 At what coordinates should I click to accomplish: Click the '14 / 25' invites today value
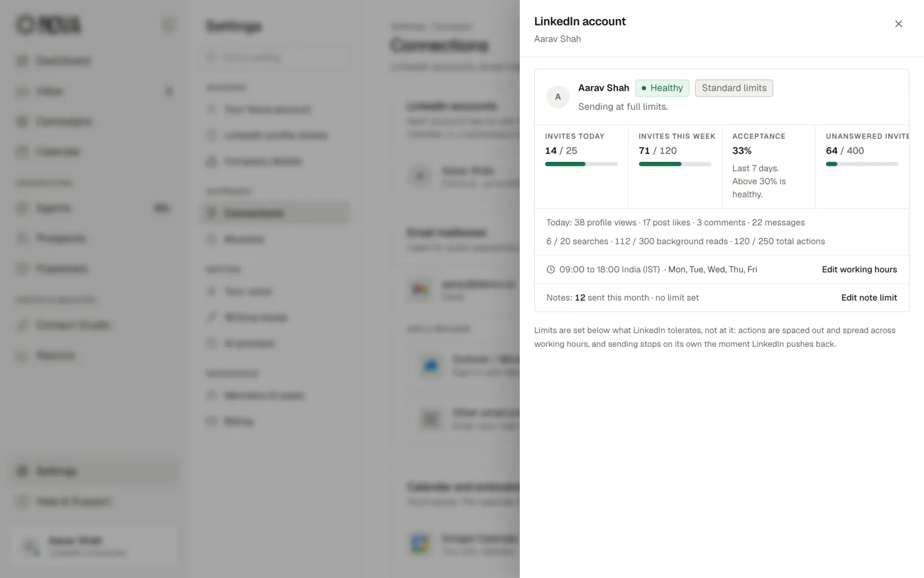click(561, 150)
